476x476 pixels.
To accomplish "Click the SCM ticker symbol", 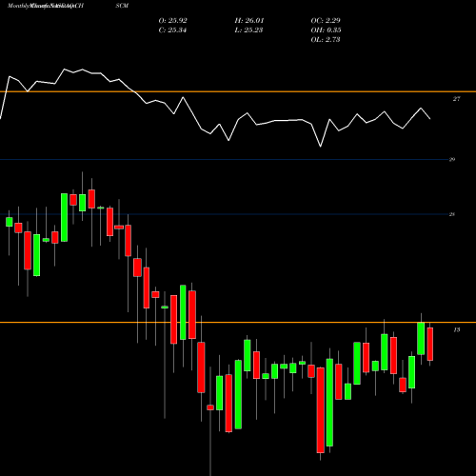I will tap(122, 6).
